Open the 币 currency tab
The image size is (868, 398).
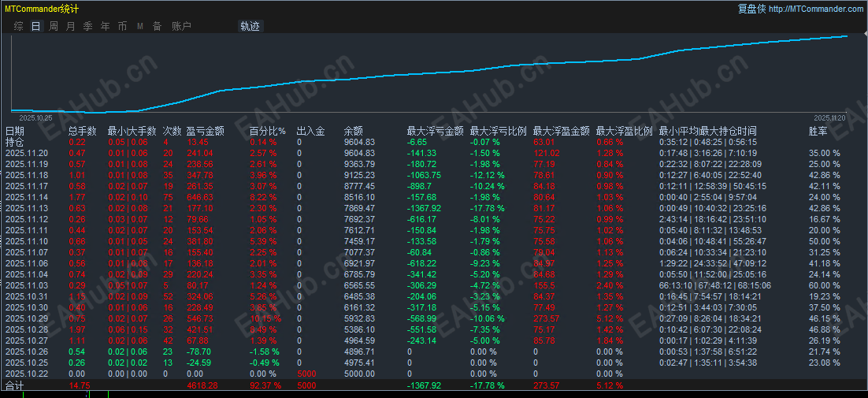[x=122, y=26]
